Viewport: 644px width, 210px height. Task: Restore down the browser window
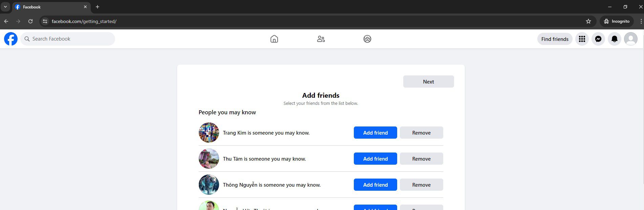tap(625, 7)
